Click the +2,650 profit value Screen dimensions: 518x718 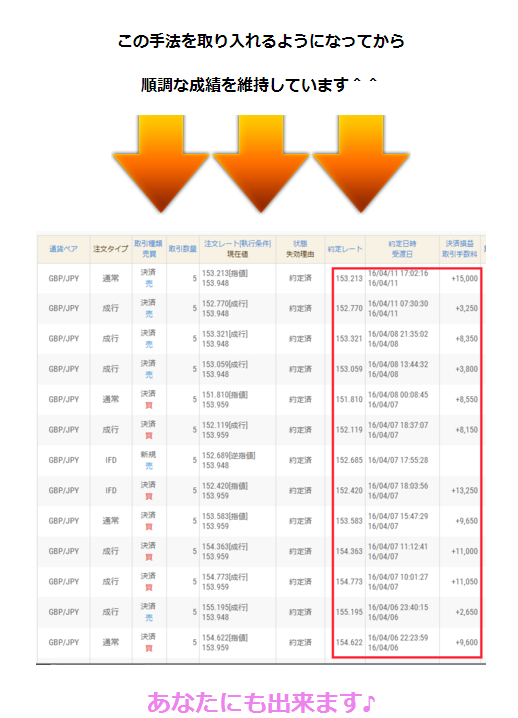coord(466,612)
